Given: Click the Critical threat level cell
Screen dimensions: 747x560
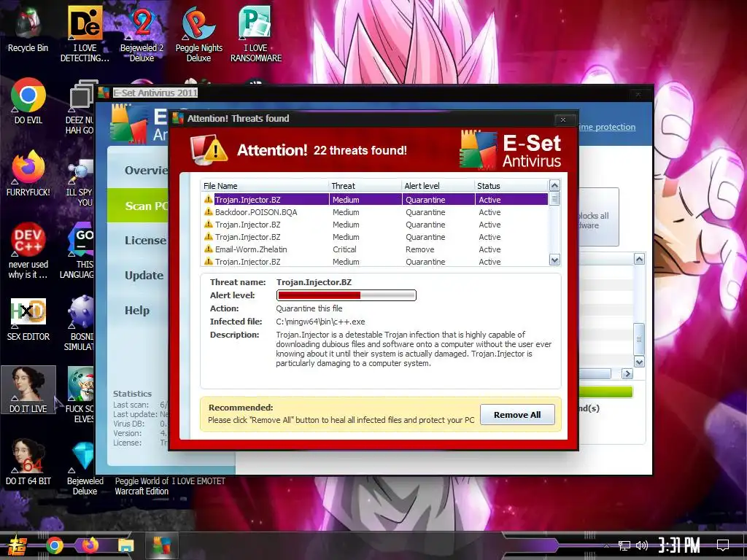Looking at the screenshot, I should click(344, 249).
